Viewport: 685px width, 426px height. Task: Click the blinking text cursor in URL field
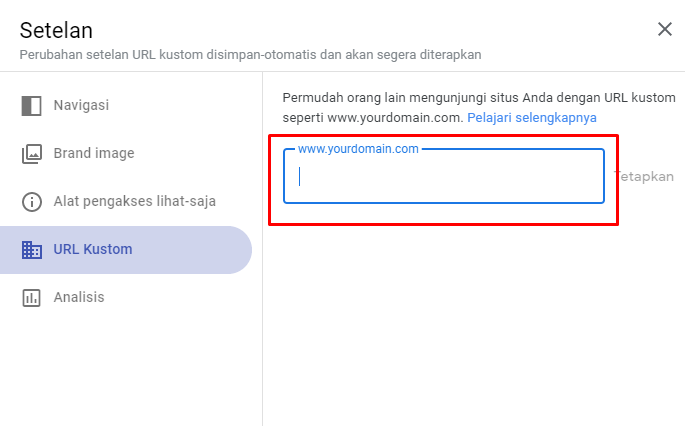300,177
